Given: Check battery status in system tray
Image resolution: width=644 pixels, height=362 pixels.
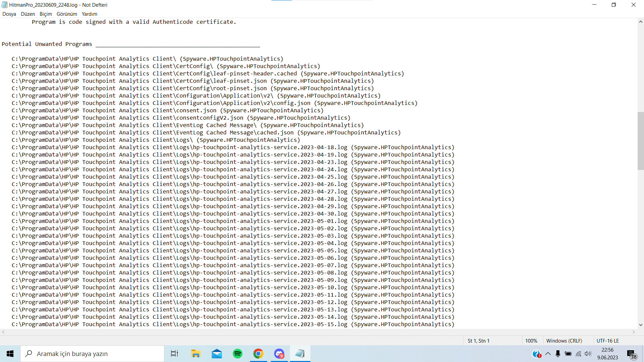Looking at the screenshot, I should [568, 354].
